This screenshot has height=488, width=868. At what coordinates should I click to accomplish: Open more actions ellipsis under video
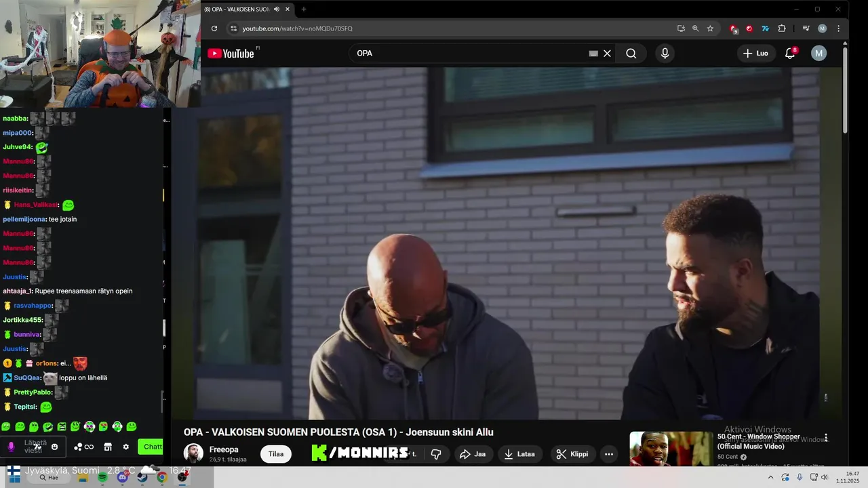[x=609, y=454]
